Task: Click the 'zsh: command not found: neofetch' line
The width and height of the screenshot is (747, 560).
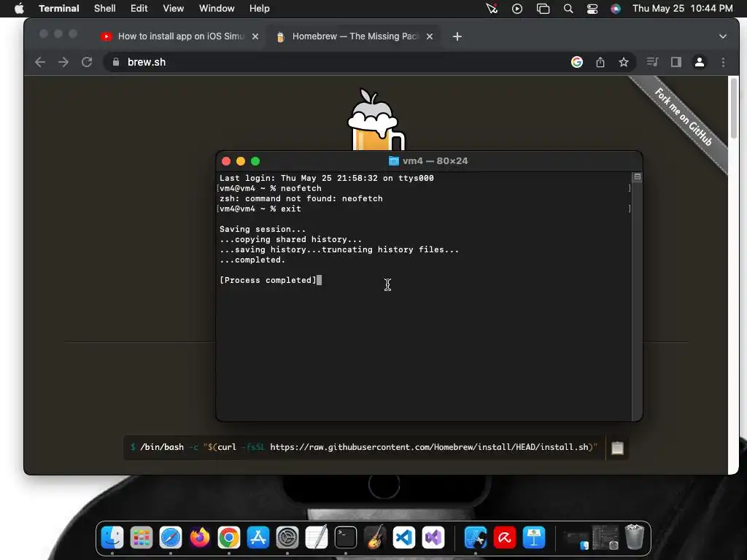Action: (301, 198)
